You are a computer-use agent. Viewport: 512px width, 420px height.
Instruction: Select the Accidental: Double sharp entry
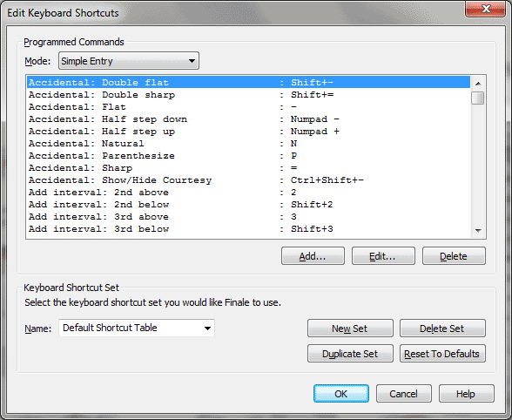(248, 95)
